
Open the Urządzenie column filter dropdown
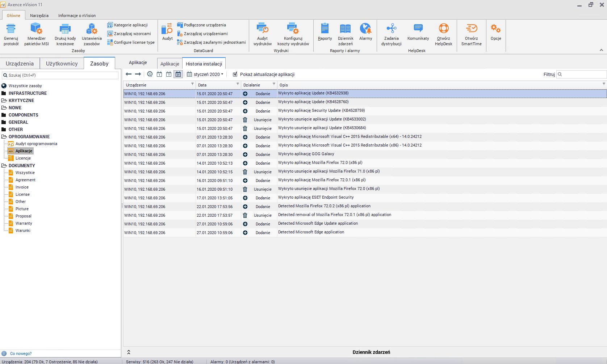point(192,84)
